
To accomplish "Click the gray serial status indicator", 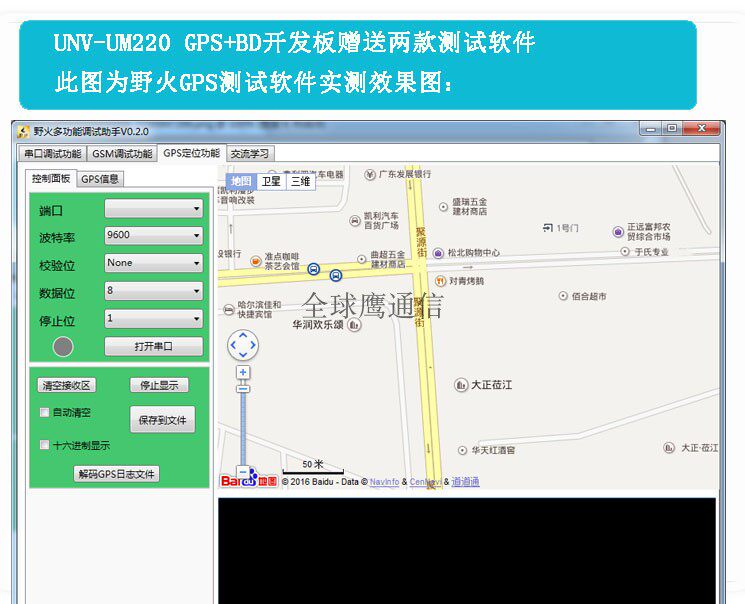I will (x=63, y=346).
